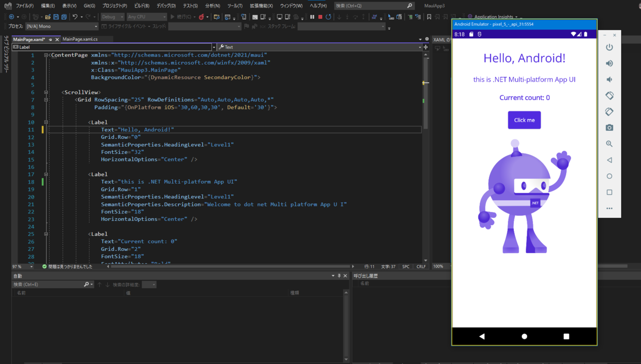
Task: Click the emulator Power button
Action: click(609, 48)
